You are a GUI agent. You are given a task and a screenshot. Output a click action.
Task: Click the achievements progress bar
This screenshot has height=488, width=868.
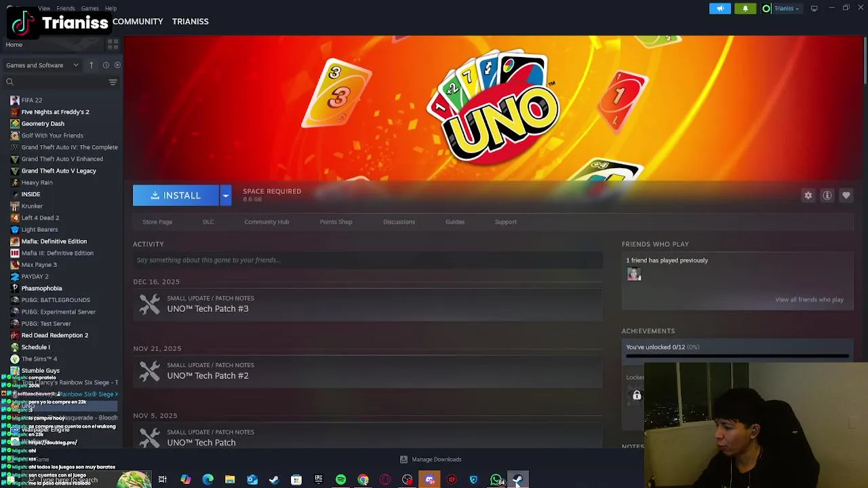[737, 355]
